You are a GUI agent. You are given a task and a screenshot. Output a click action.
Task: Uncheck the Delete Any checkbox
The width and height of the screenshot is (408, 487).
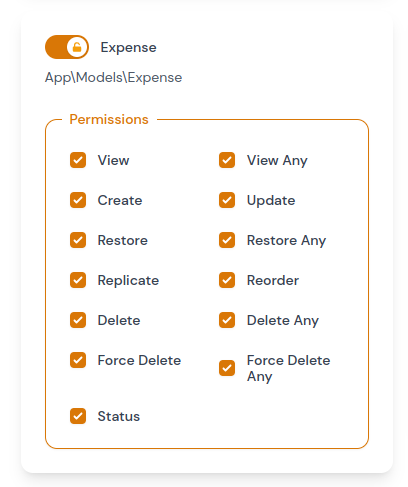click(x=227, y=320)
